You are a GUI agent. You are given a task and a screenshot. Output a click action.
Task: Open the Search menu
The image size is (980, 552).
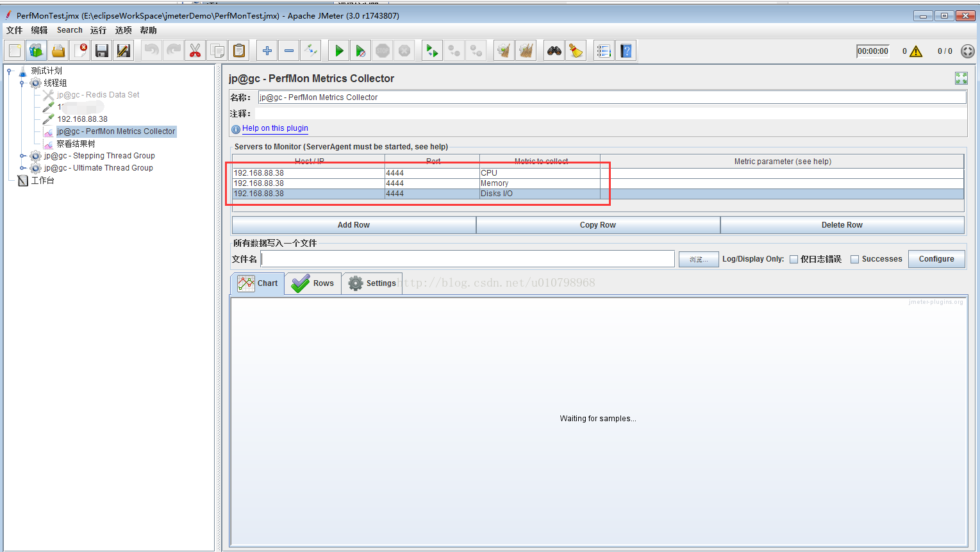click(69, 30)
